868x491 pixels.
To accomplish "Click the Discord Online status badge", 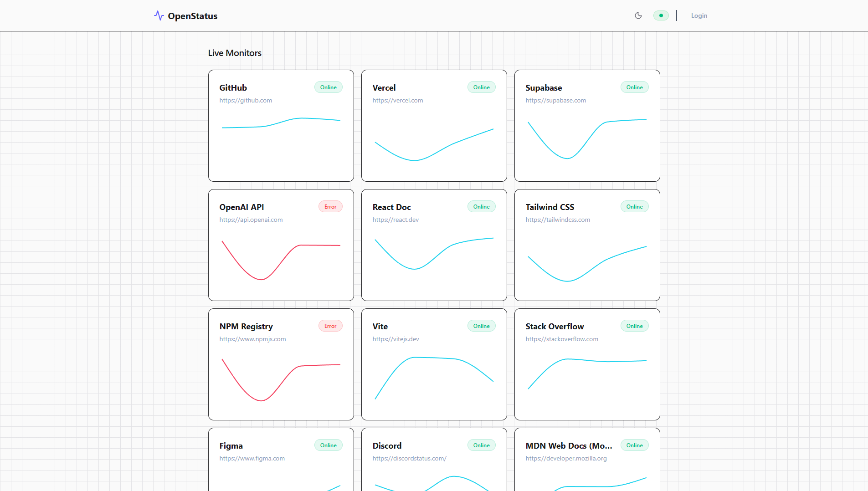I will coord(482,445).
